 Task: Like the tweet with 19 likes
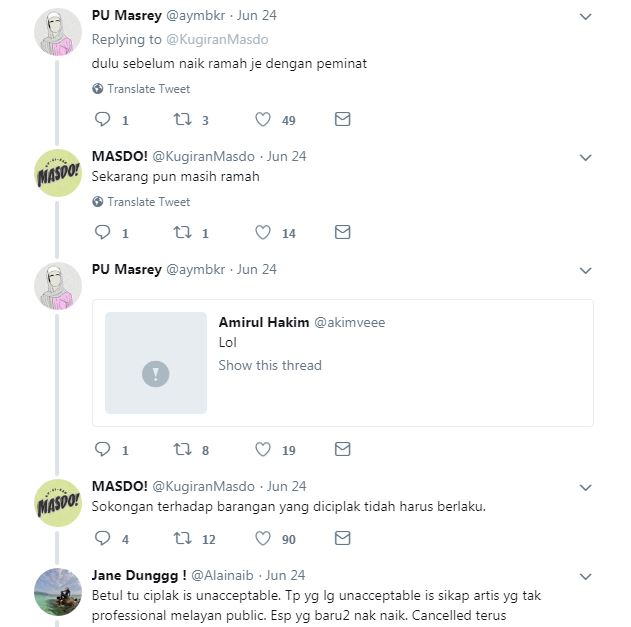click(x=263, y=450)
